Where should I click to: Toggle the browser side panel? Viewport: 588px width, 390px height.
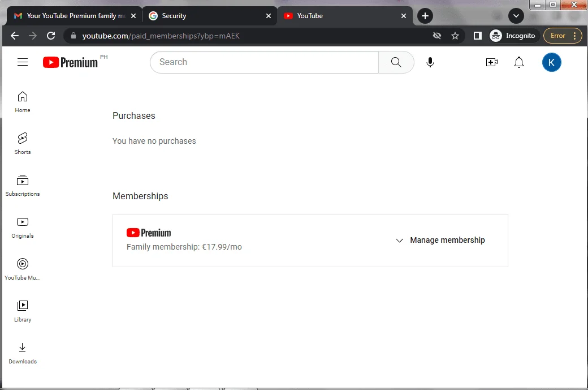[477, 36]
